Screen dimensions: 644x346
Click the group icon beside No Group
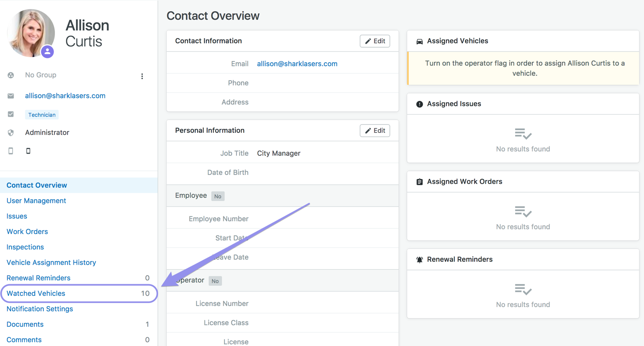pos(11,75)
